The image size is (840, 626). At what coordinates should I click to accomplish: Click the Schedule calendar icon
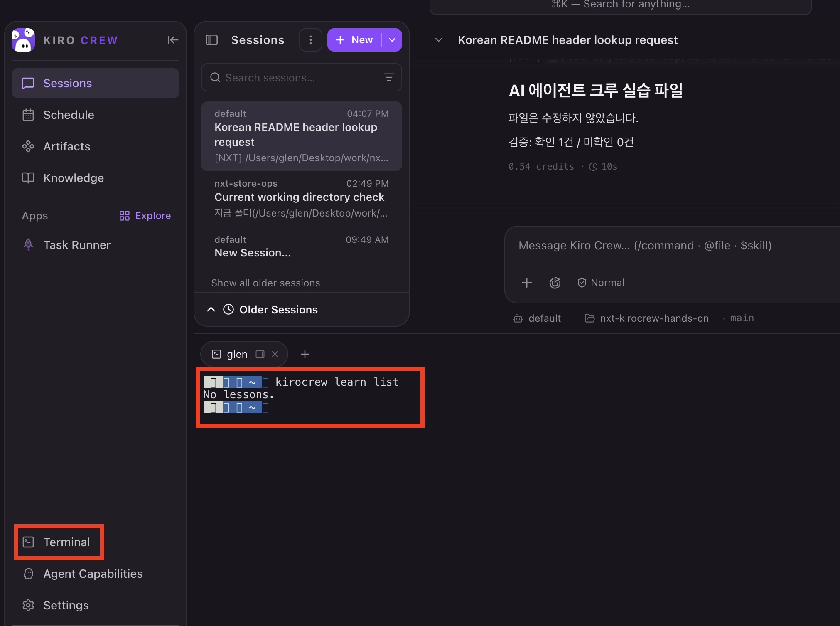click(x=28, y=115)
